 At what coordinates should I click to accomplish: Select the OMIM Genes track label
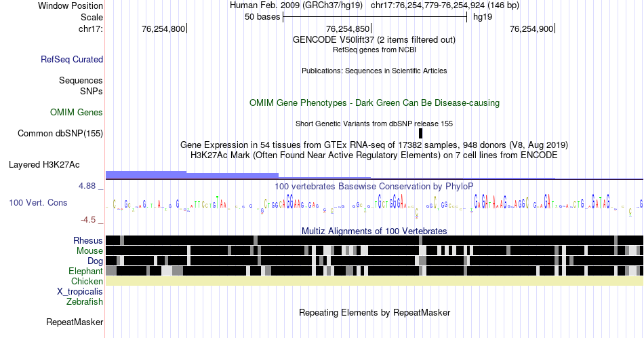pos(76,112)
